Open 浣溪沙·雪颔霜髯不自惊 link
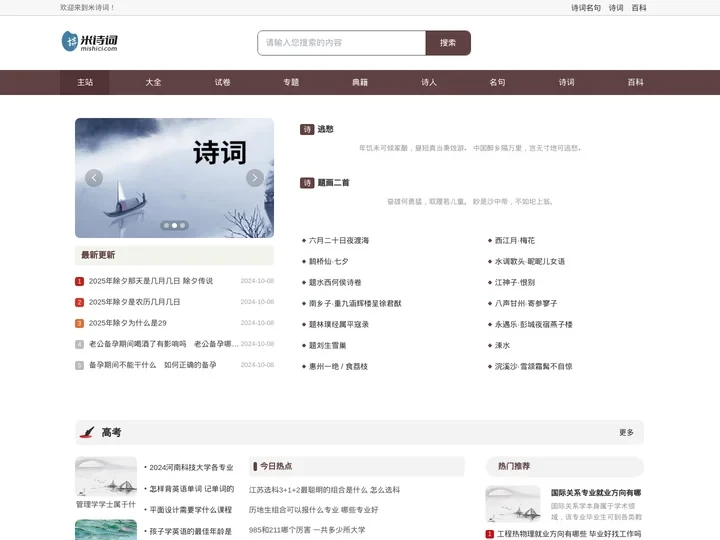 pos(533,367)
